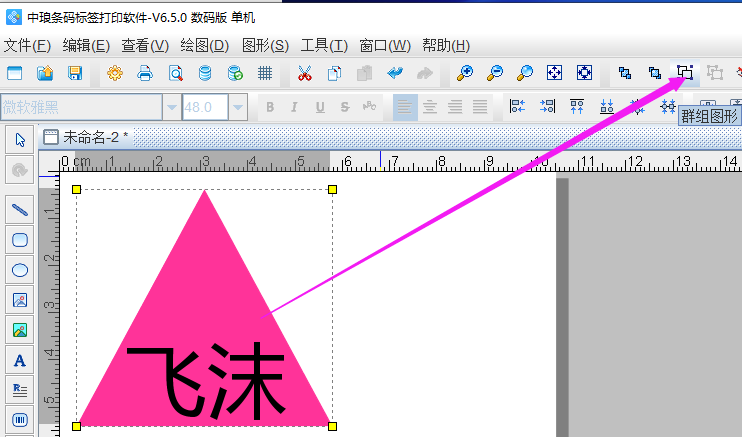Open document settings gear icon

click(x=115, y=72)
